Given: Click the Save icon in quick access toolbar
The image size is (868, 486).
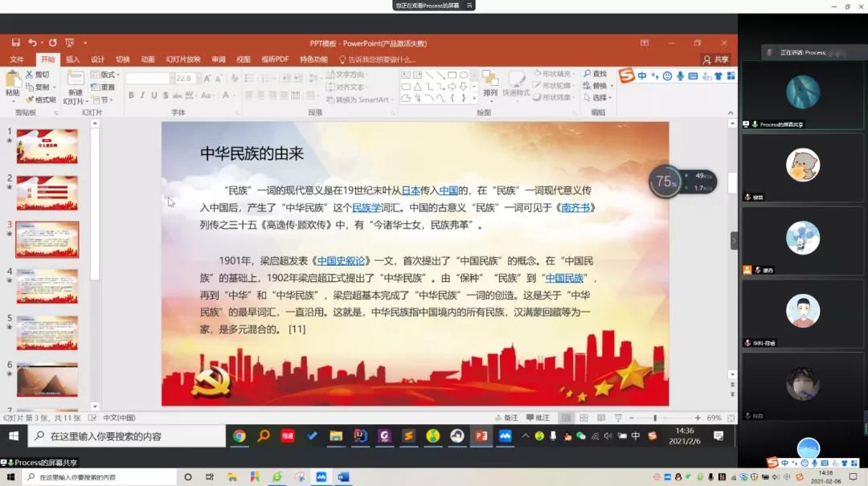Looking at the screenshot, I should [16, 43].
